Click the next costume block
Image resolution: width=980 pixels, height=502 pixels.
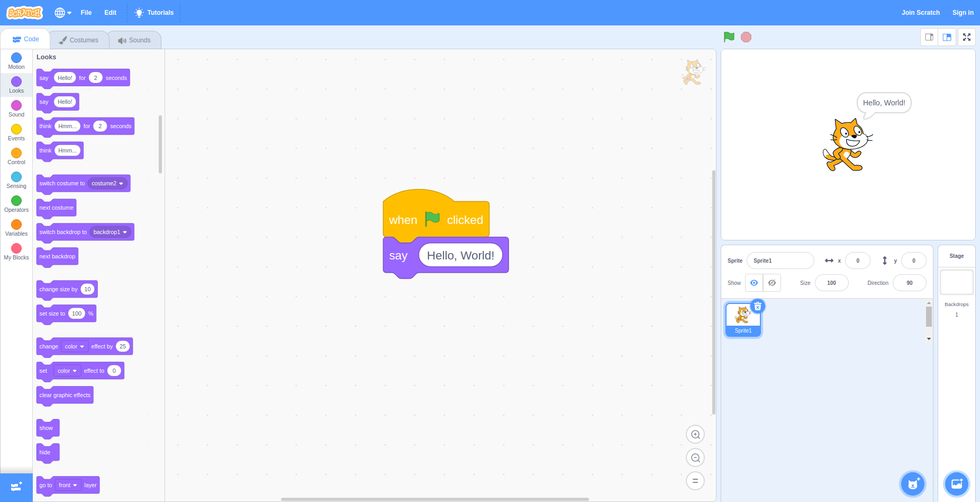pos(56,208)
